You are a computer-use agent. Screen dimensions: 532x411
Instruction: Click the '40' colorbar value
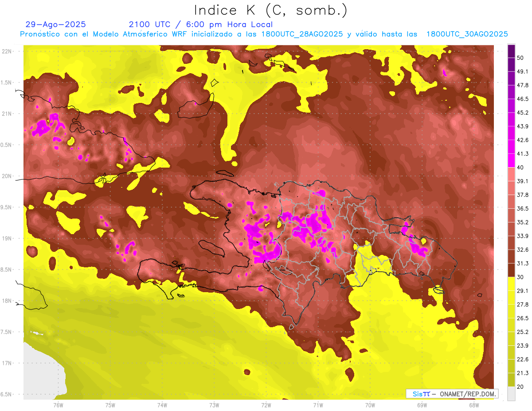(x=521, y=168)
